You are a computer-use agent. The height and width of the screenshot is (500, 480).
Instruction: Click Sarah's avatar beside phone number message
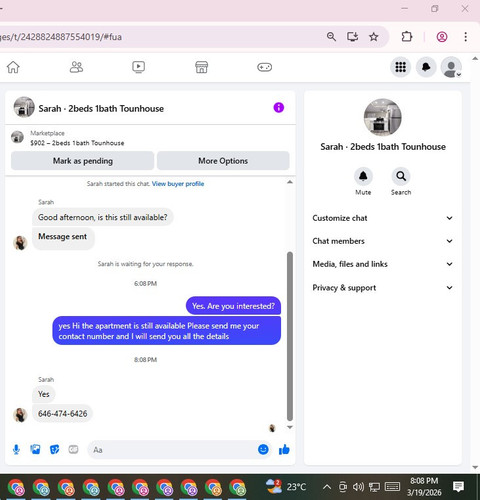point(20,415)
